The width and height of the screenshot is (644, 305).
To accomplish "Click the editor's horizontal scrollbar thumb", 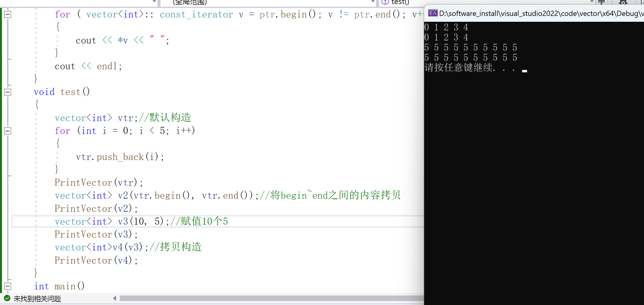I will click(x=272, y=298).
